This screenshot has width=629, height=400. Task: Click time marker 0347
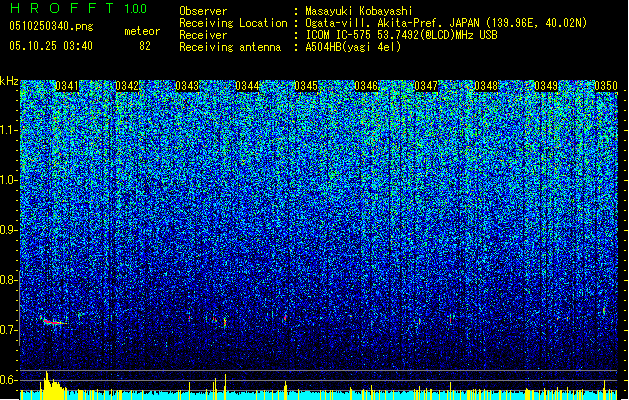[x=426, y=86]
